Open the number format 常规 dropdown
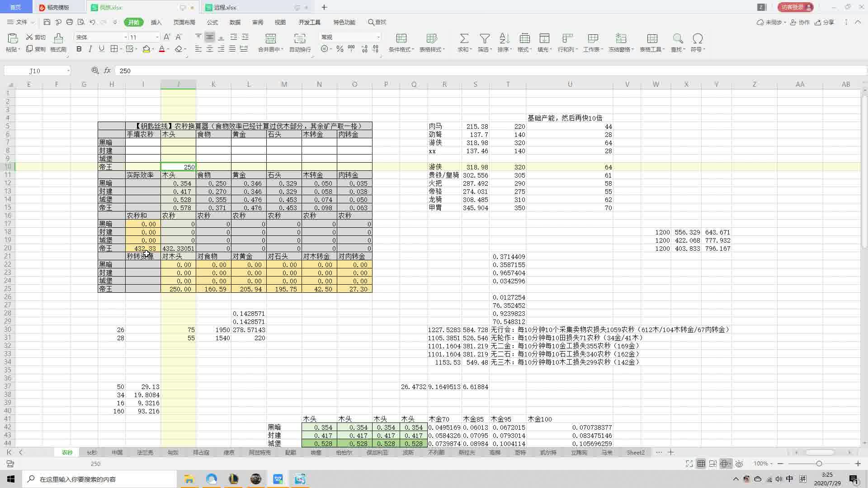The image size is (868, 488). (378, 37)
